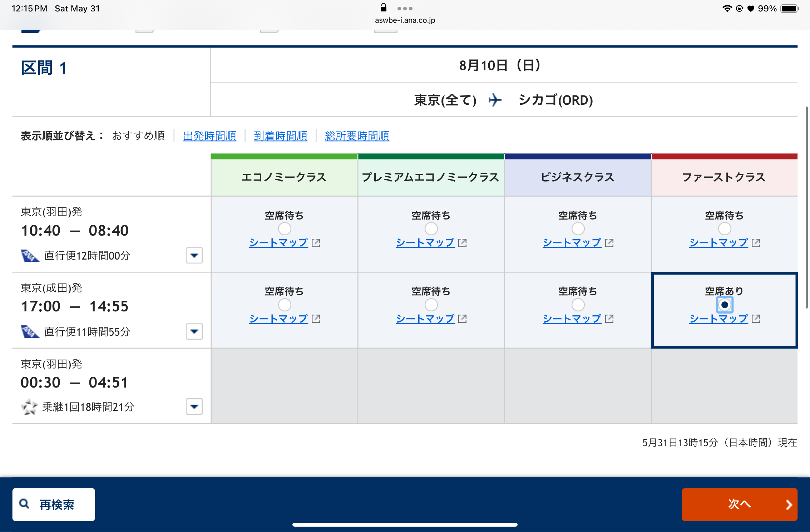Click external-link icon beside Premium Economy seat map, 17:00 row
This screenshot has width=810, height=532.
[463, 319]
